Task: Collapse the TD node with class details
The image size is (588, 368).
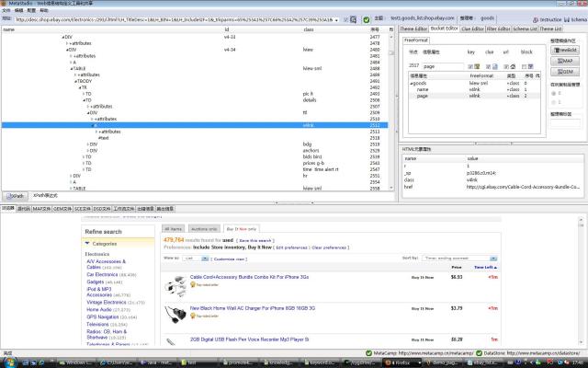Action: click(84, 100)
